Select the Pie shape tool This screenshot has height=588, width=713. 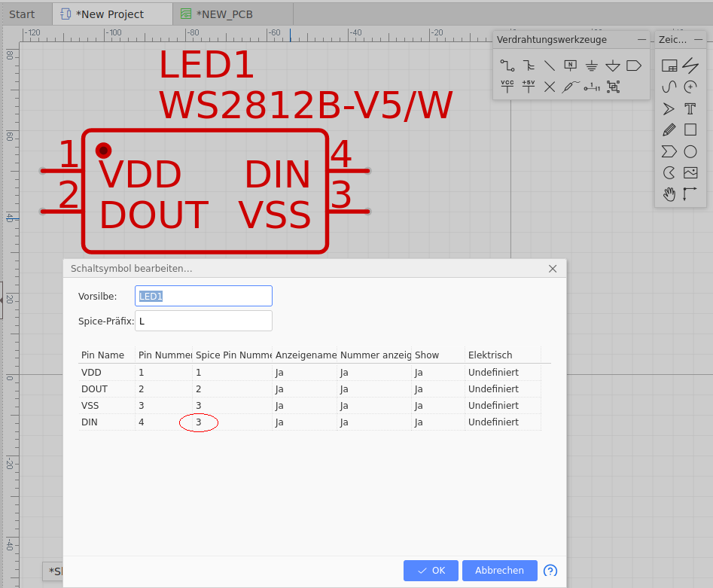coord(669,173)
